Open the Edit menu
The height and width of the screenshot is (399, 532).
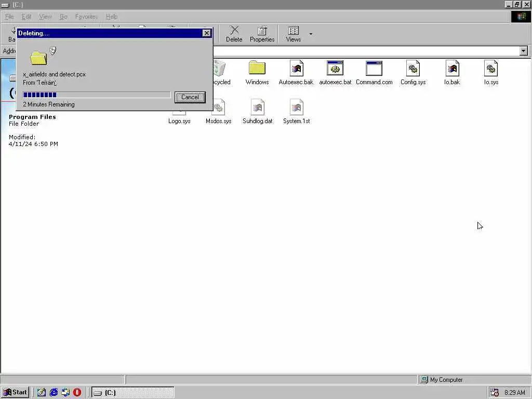coord(26,17)
